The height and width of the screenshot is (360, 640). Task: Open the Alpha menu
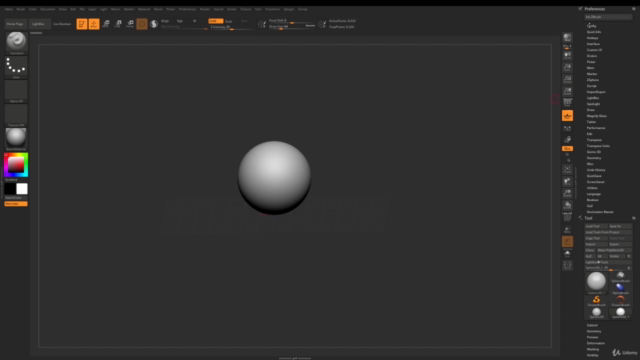point(9,9)
